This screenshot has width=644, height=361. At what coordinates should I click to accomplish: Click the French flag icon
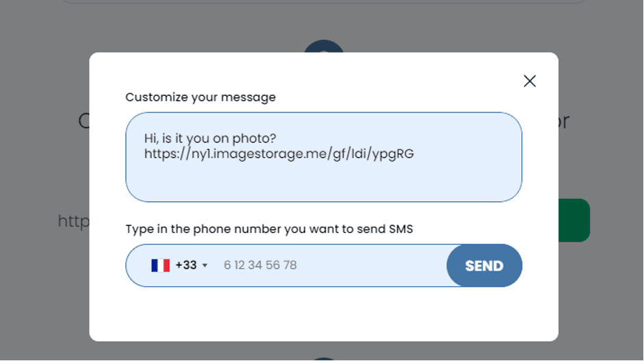160,266
